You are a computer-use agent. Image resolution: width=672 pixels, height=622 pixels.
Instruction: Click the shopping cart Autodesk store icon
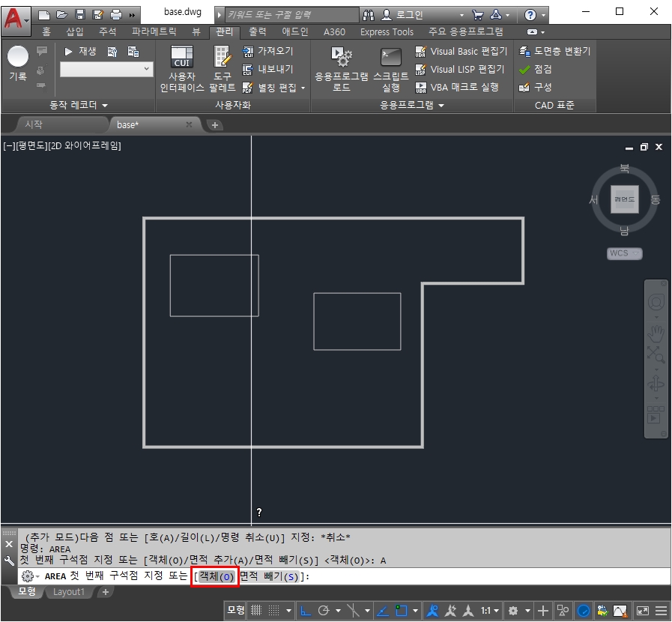(x=477, y=15)
